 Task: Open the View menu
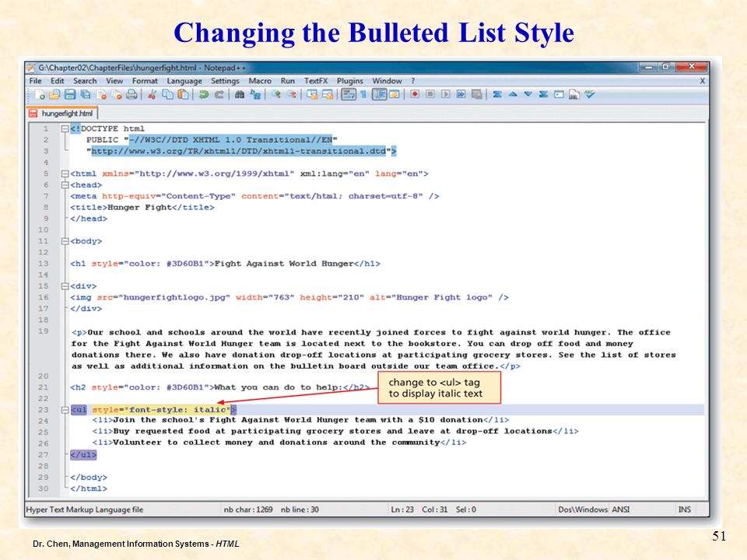[114, 81]
